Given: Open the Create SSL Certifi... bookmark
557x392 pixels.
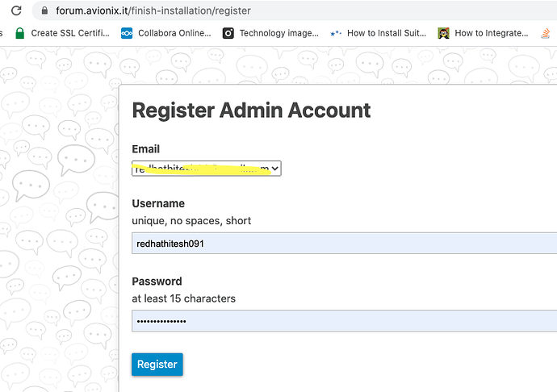Looking at the screenshot, I should [62, 33].
